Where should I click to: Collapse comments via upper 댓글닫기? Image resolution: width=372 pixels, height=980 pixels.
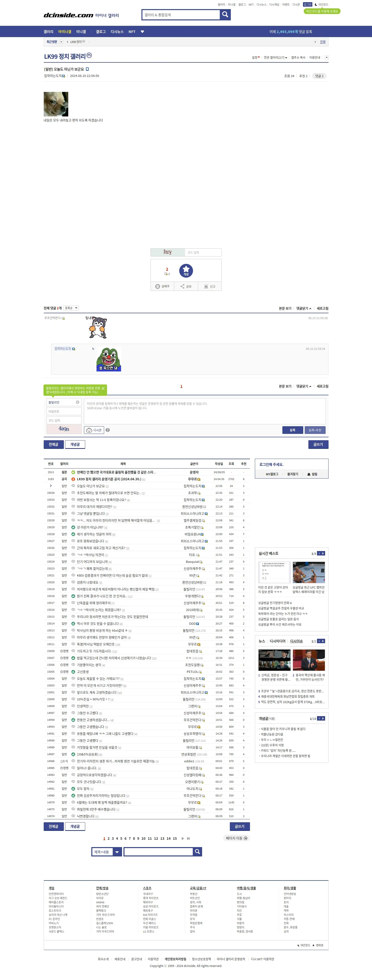(x=303, y=308)
